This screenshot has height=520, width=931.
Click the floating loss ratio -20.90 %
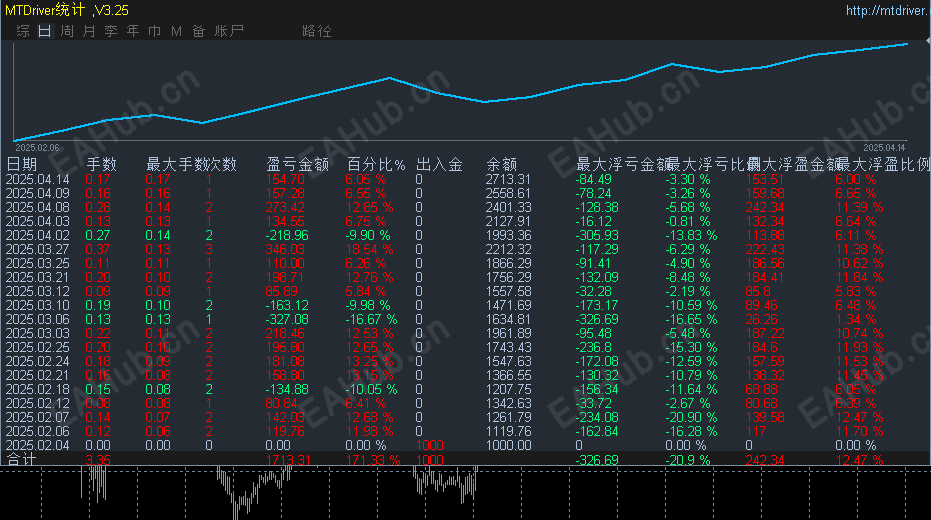pos(691,417)
